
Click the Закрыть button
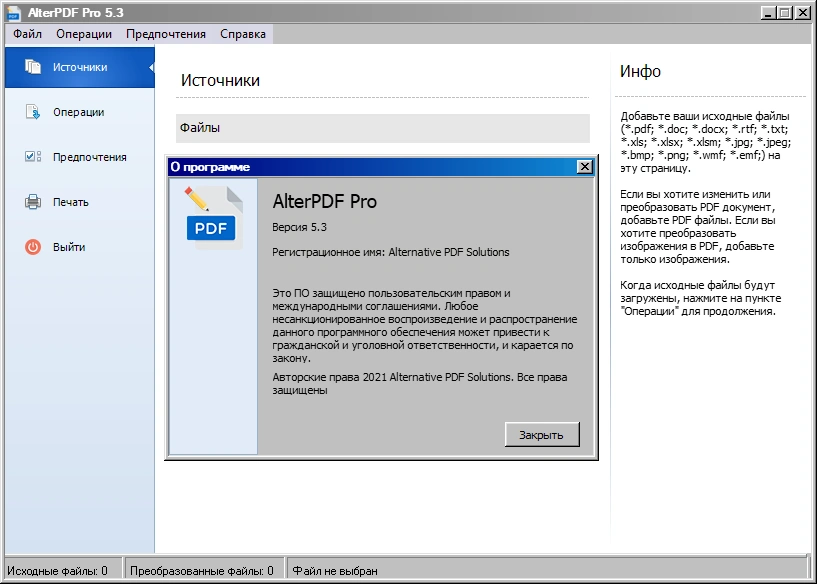[x=542, y=434]
